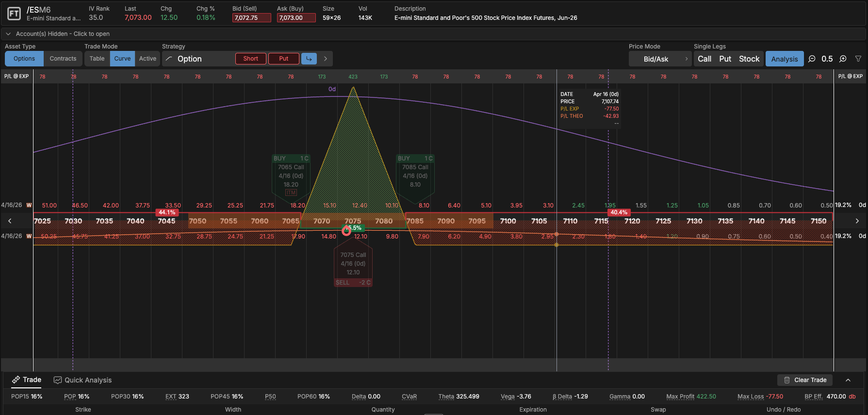Click the POP 16% metric
The image size is (868, 415).
coord(77,397)
